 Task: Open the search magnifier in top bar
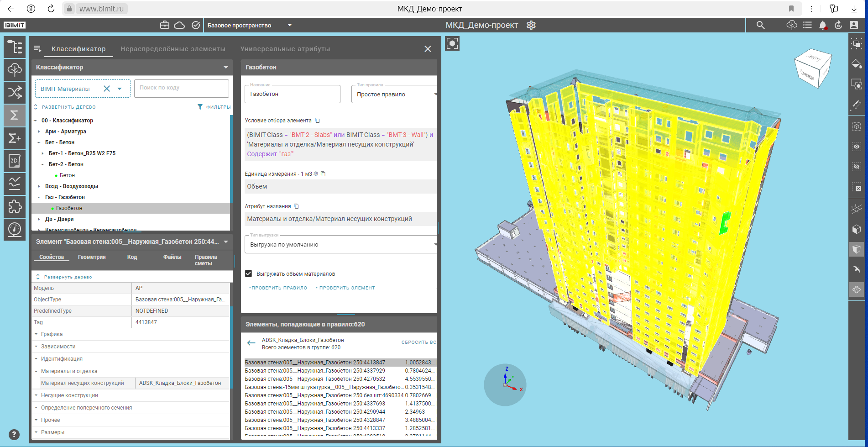760,25
